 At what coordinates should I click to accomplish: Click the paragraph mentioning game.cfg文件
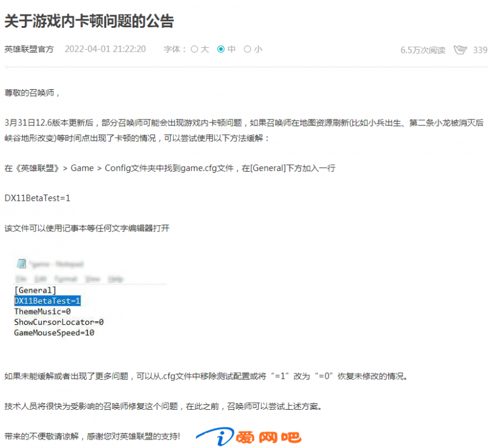pos(170,168)
